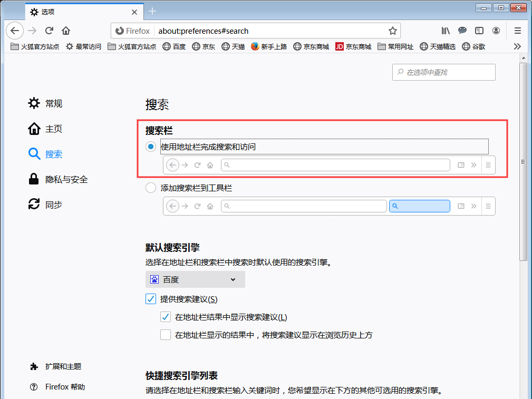Enable 在地址栏显示的结果中，将搜索建议显示在浏览历史上方

pyautogui.click(x=165, y=335)
